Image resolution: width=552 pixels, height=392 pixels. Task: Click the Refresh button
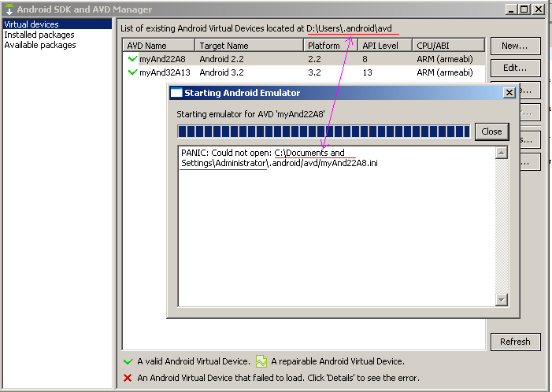click(515, 342)
